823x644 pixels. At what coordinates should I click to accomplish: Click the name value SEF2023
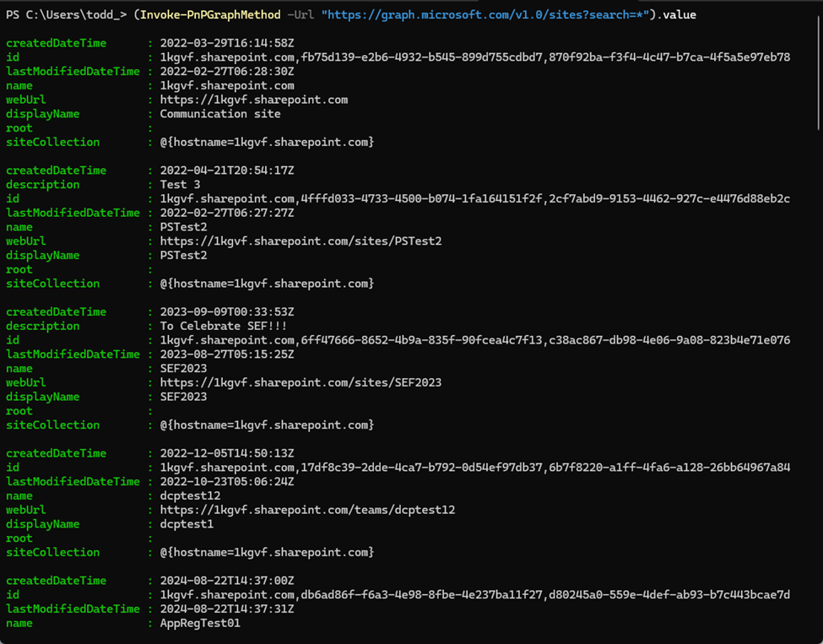coord(183,369)
